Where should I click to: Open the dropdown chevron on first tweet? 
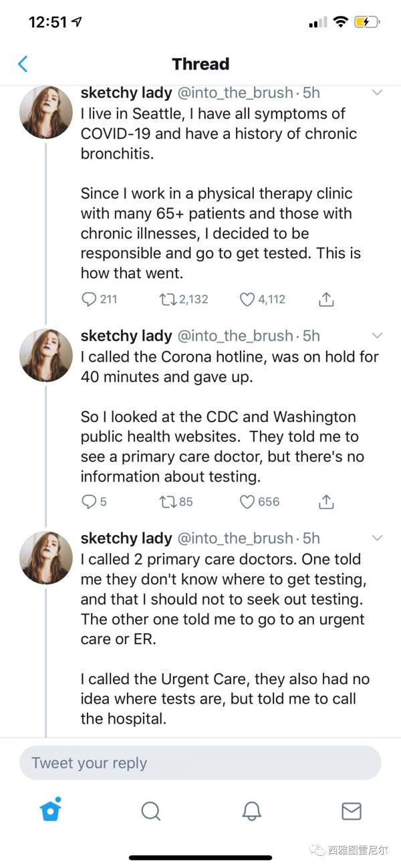(x=377, y=92)
